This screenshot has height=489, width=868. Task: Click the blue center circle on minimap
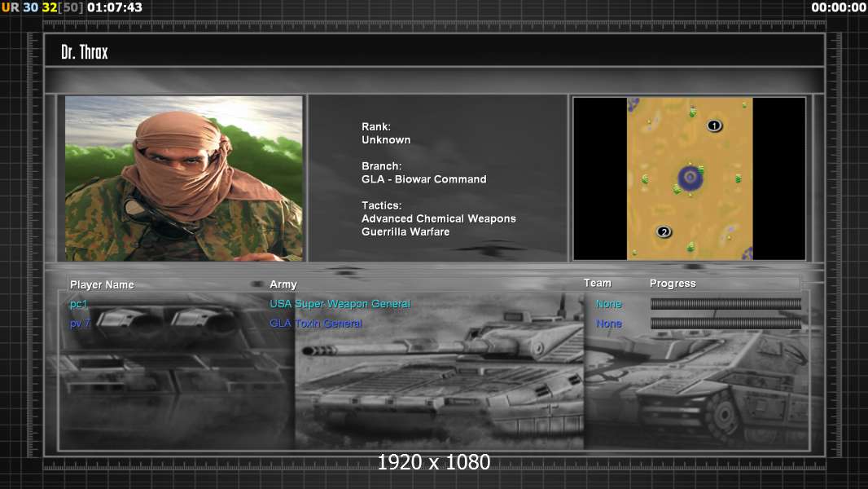(x=690, y=177)
